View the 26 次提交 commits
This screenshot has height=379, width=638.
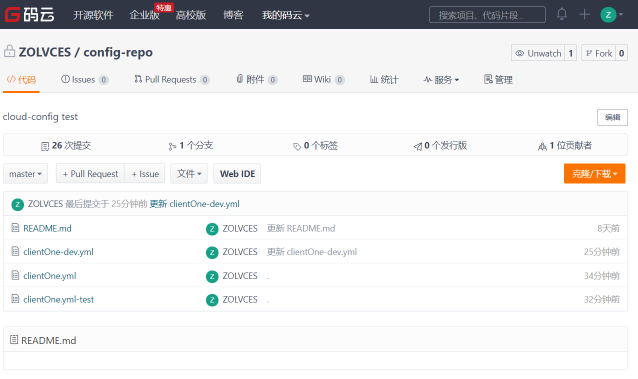coord(66,145)
